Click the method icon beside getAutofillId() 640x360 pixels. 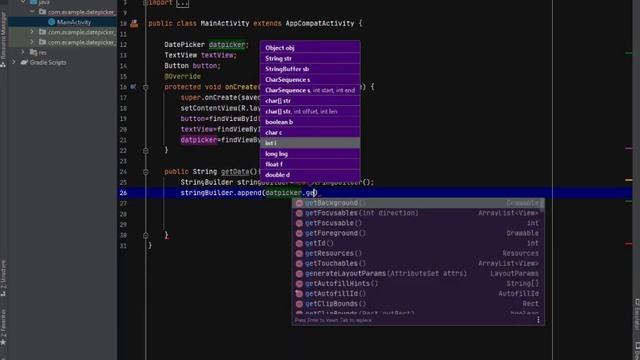click(x=299, y=293)
